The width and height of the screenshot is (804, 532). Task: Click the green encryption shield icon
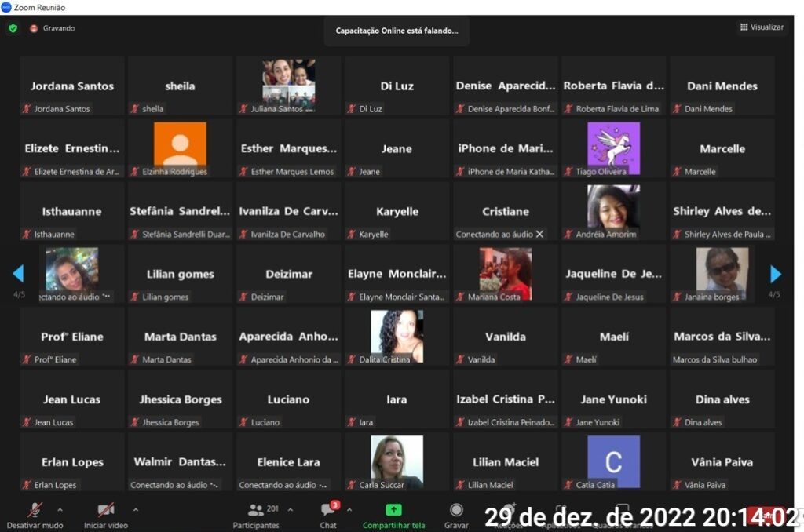[13, 28]
